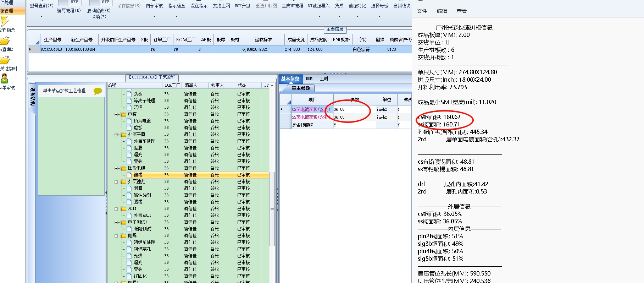Click the document icon next to 低阻测试1
Screen dimensions: 644x283
[x=129, y=229]
